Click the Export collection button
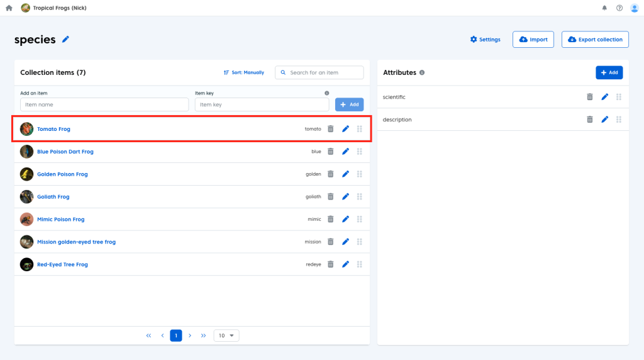This screenshot has height=360, width=644. 595,40
